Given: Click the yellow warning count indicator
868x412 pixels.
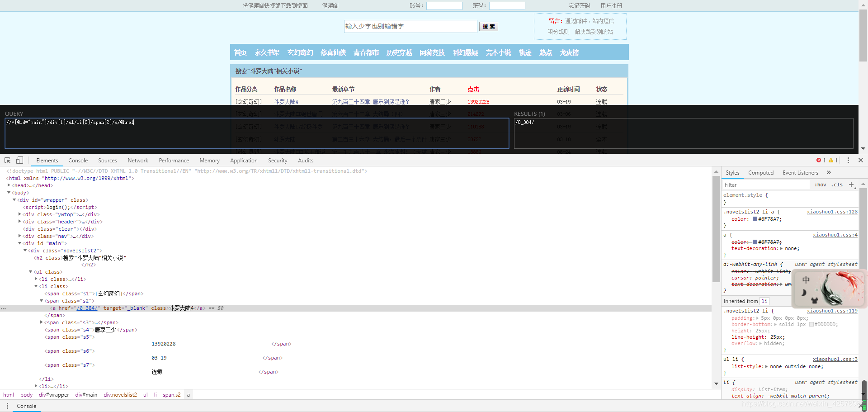Looking at the screenshot, I should pyautogui.click(x=833, y=161).
